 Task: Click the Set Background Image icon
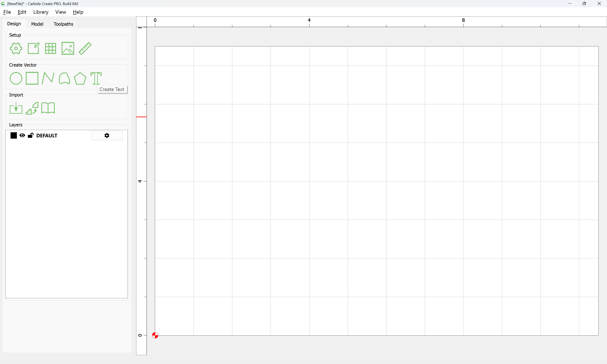point(68,48)
